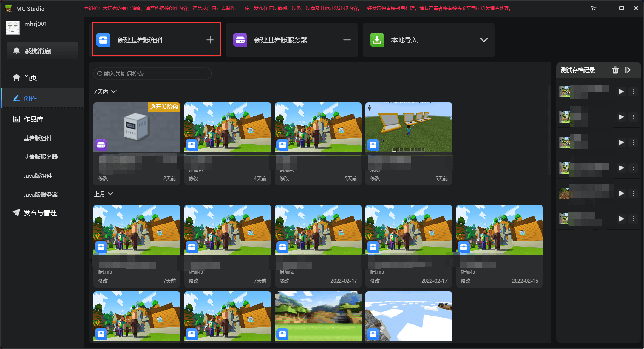Screen dimensions: 644x349
Task: Click the 作品库 building icon
Action: pos(17,119)
